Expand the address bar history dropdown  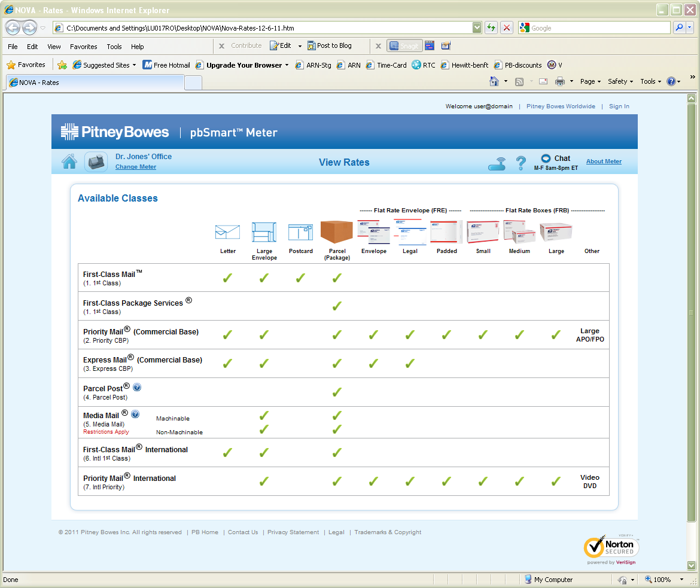tap(477, 28)
